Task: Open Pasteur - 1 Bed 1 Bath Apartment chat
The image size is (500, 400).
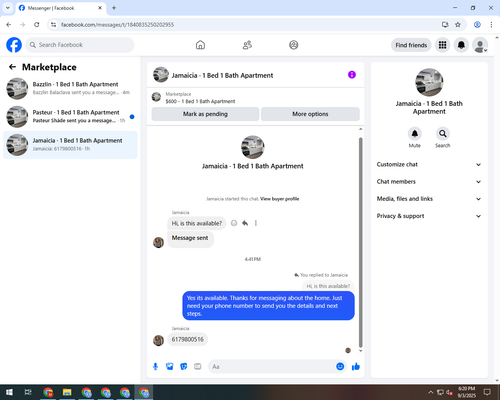Action: (x=70, y=117)
